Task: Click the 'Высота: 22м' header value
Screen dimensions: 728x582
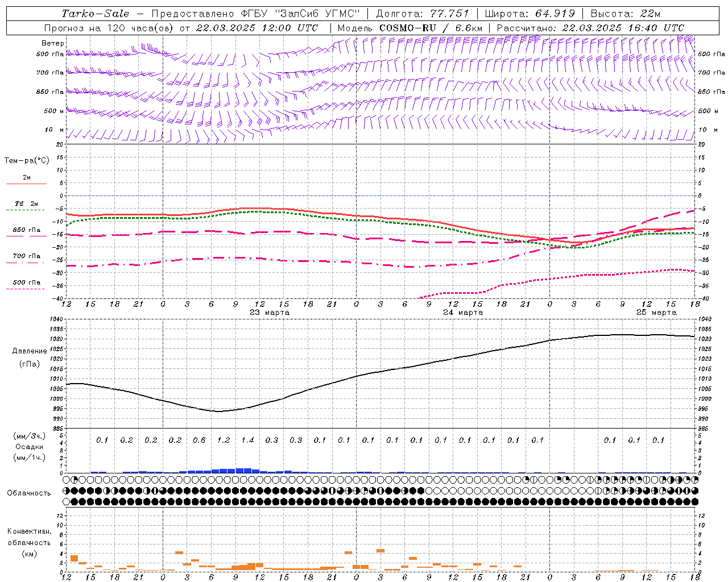Action: (x=626, y=14)
